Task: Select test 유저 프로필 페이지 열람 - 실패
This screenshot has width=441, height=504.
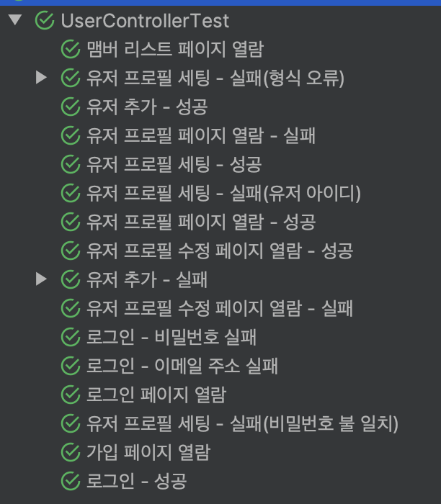Action: [201, 135]
